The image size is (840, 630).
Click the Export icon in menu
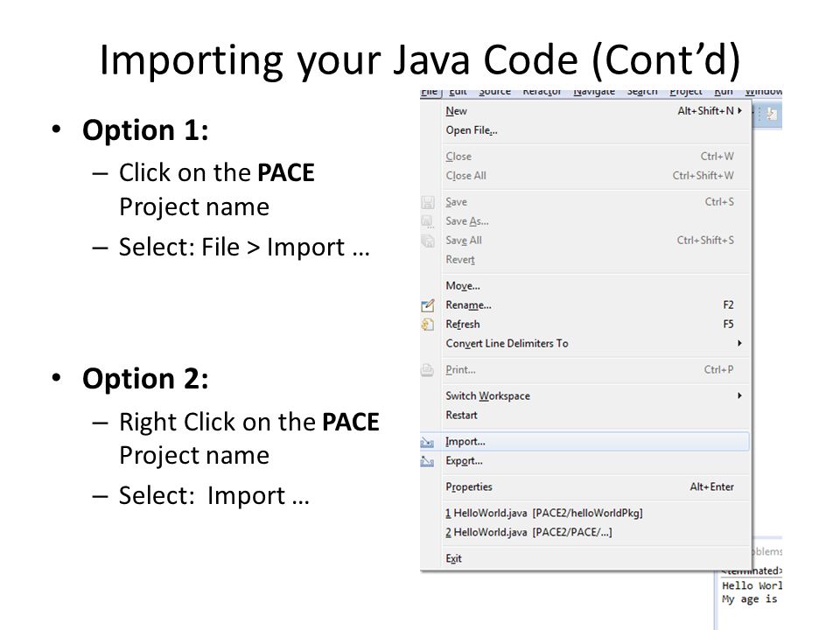tap(428, 461)
